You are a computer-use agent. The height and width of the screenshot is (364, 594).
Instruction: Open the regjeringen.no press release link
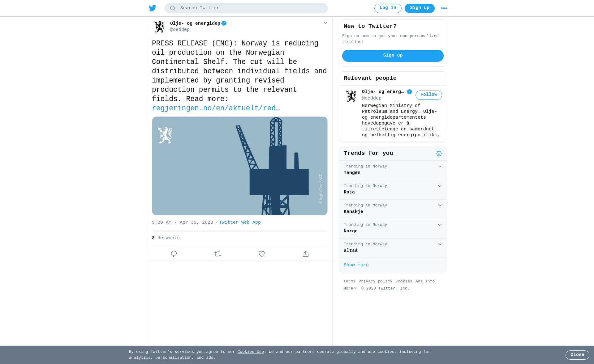(216, 108)
